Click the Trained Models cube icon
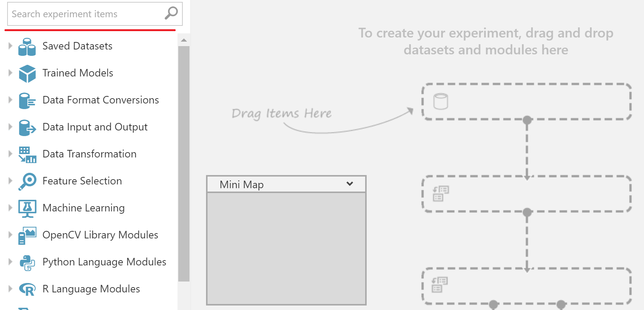The image size is (644, 310). [x=27, y=73]
